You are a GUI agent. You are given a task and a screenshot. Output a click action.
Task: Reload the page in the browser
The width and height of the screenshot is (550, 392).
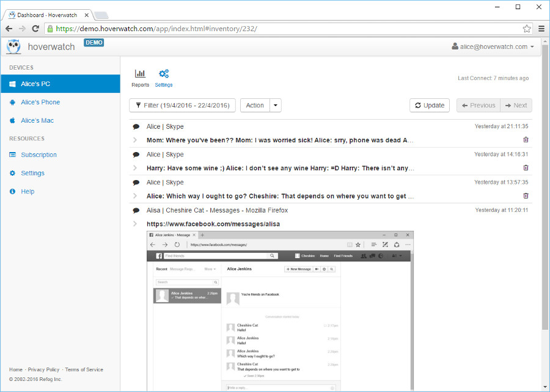pos(35,29)
